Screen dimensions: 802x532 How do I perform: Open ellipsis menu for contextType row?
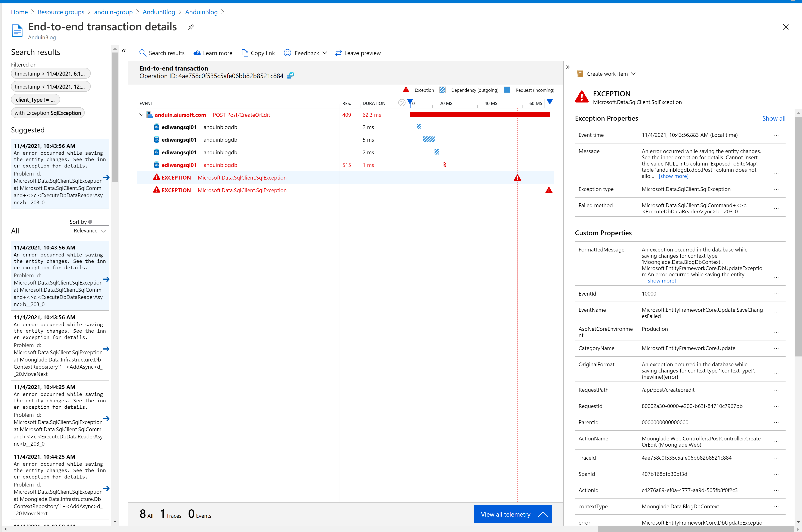pos(777,507)
